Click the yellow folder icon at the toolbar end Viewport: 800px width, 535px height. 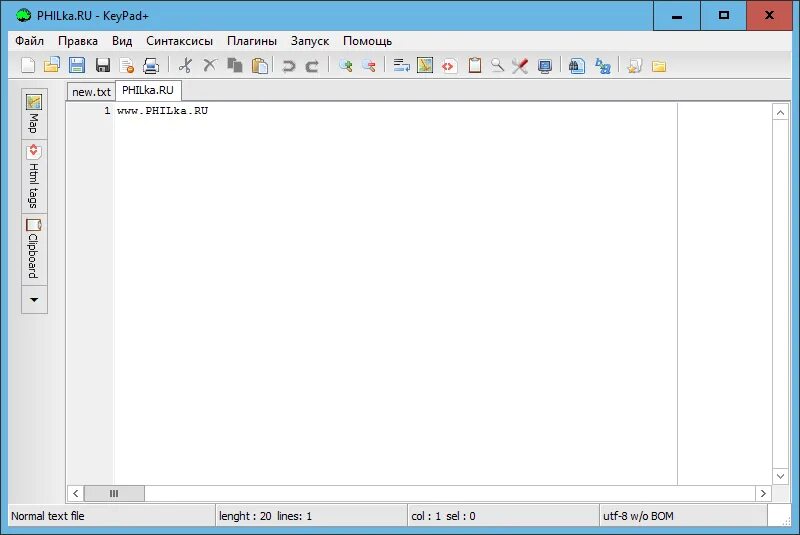pos(659,66)
